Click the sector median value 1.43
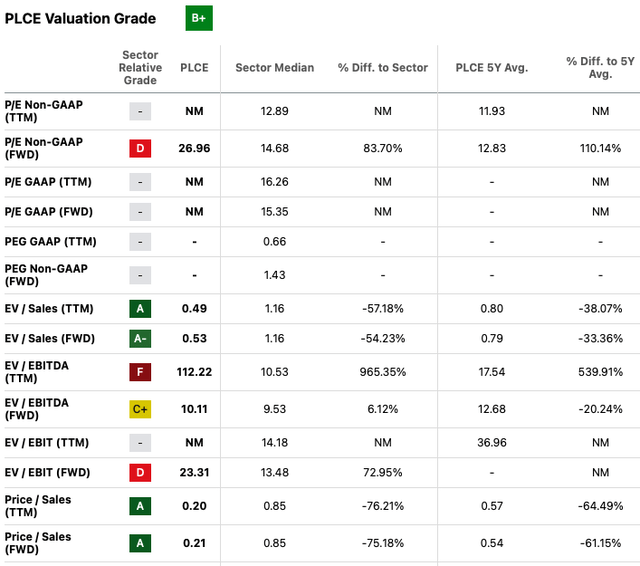The height and width of the screenshot is (566, 640). (275, 275)
